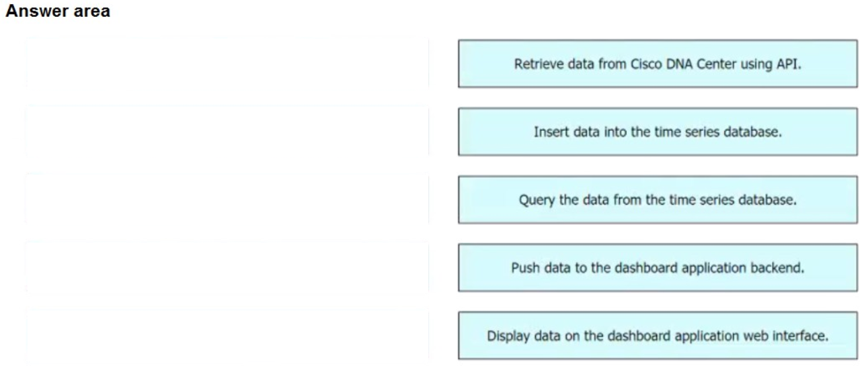Select 'Push data to the dashboard application backend'
Image resolution: width=868 pixels, height=368 pixels.
pos(658,267)
